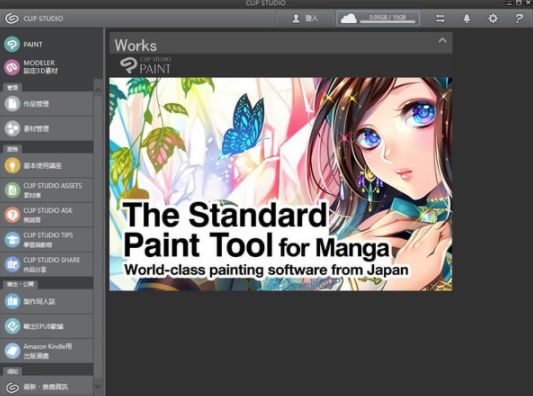
Task: Click the MODELER label text
Action: point(39,63)
